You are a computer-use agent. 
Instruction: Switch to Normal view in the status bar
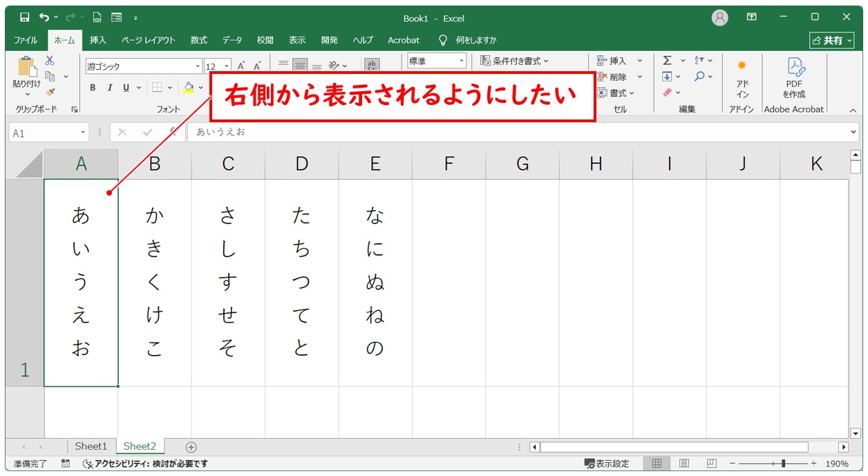coord(657,464)
